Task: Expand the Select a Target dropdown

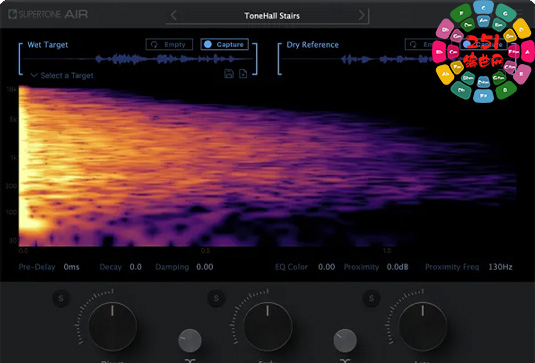Action: coord(62,75)
